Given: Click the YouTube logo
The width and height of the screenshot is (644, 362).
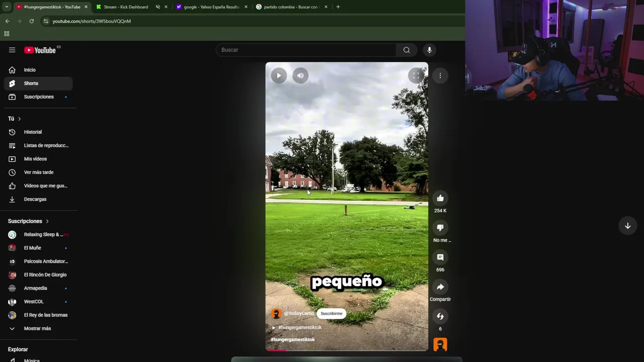Looking at the screenshot, I should pyautogui.click(x=40, y=50).
